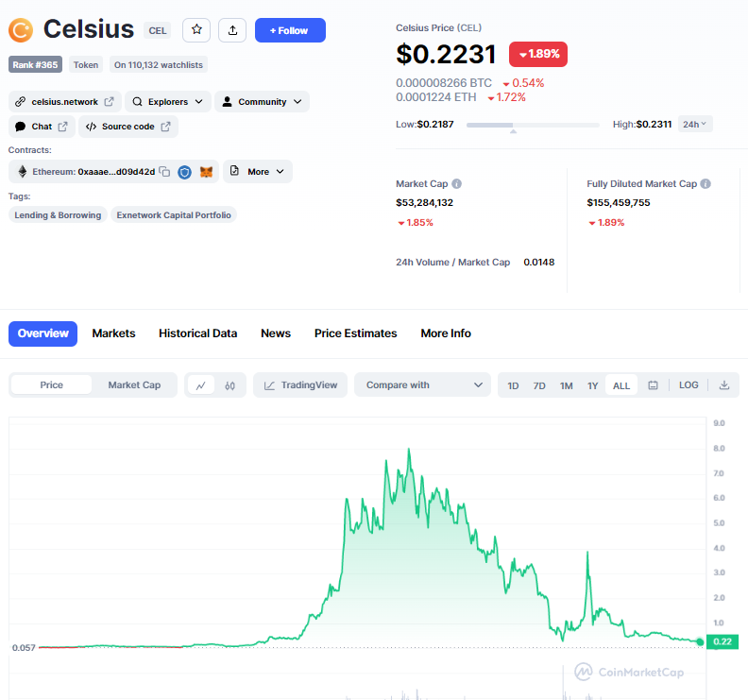
Task: Switch to the Markets tab
Action: 113,333
